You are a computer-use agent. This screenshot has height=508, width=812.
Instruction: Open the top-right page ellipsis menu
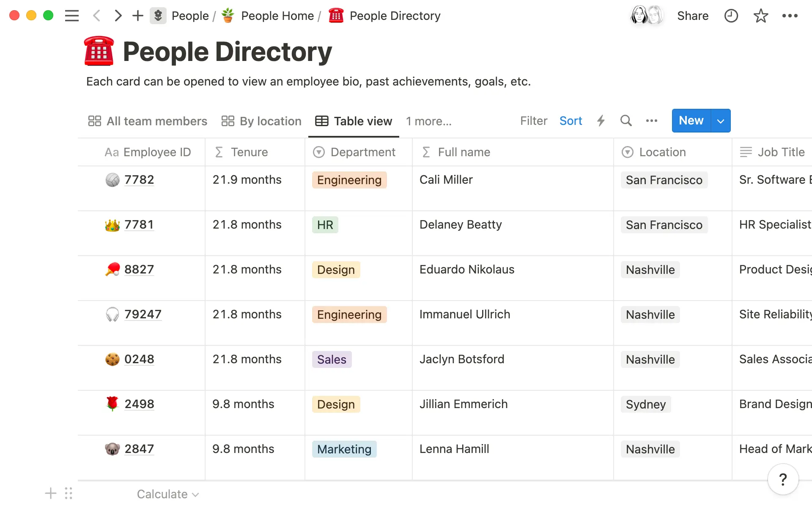click(790, 16)
